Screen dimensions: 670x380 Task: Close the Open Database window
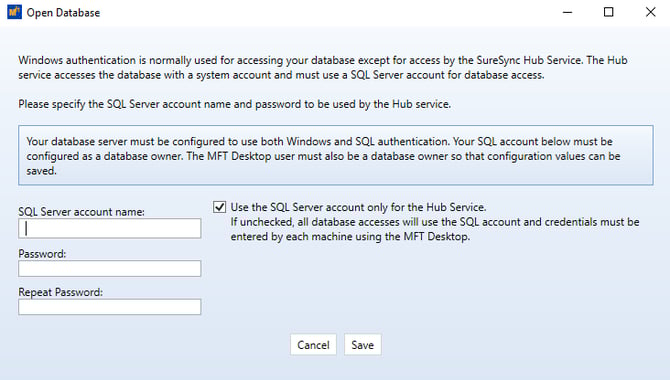pyautogui.click(x=650, y=12)
